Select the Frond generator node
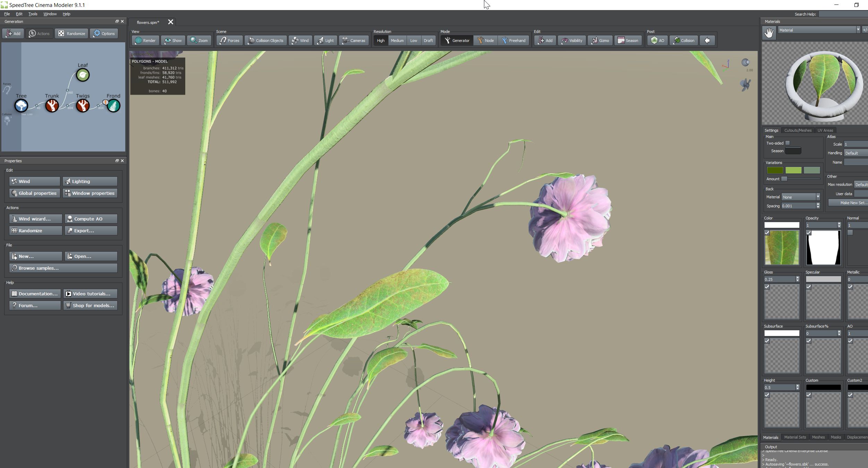 click(x=113, y=105)
